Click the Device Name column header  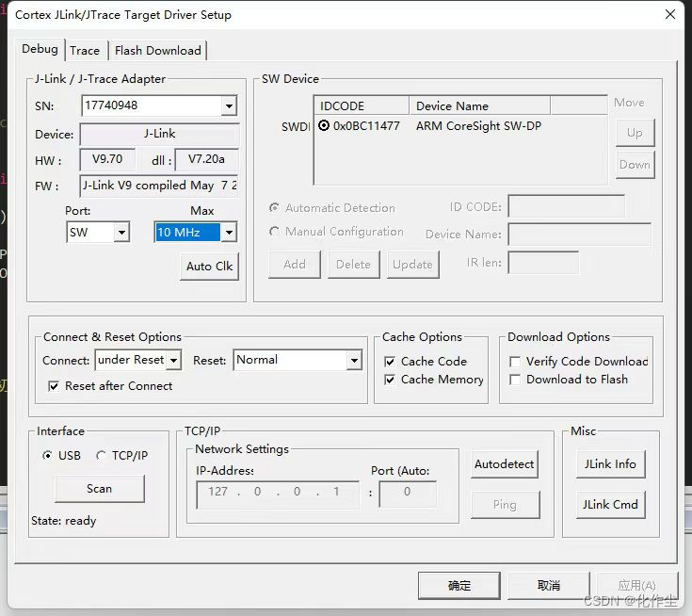click(x=480, y=106)
